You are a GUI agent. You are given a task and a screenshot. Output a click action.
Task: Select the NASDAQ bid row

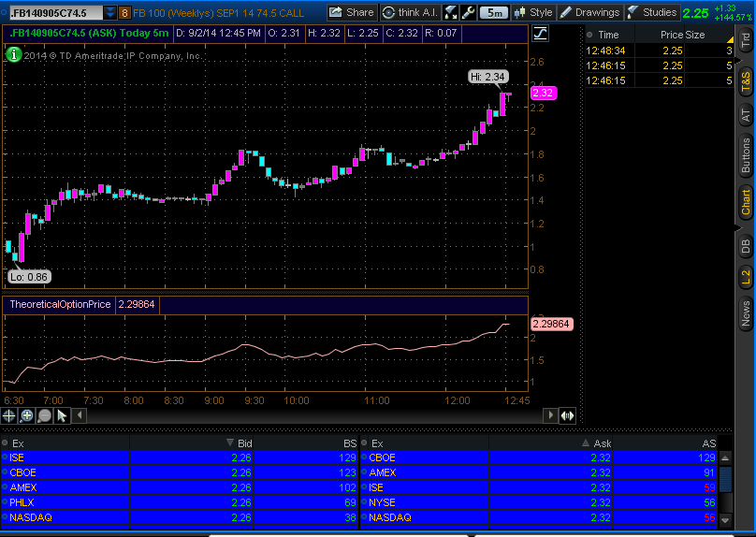pyautogui.click(x=180, y=517)
